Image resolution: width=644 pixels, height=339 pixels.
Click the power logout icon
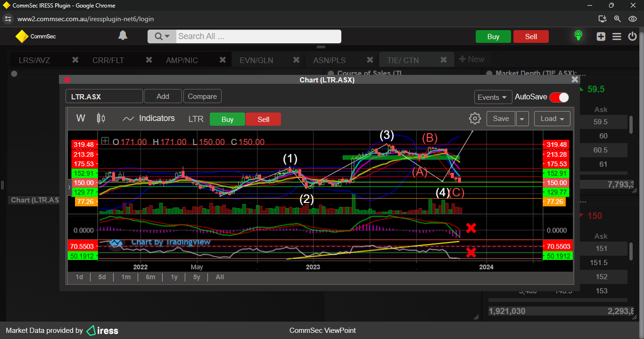pyautogui.click(x=633, y=37)
